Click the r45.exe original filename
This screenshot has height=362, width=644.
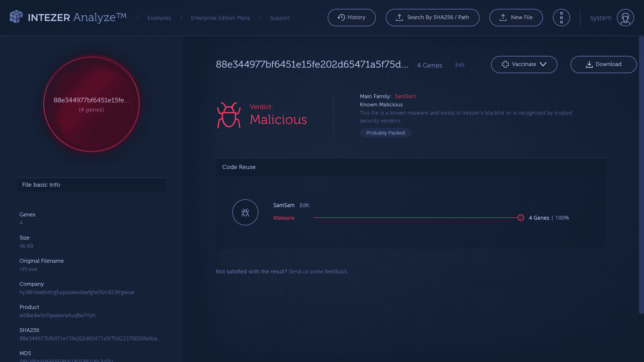28,269
